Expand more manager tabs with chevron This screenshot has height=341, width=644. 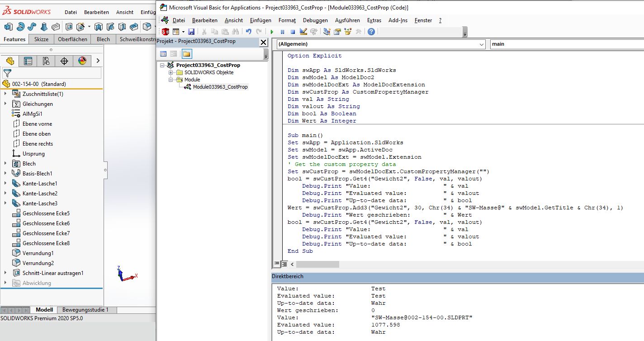point(98,61)
